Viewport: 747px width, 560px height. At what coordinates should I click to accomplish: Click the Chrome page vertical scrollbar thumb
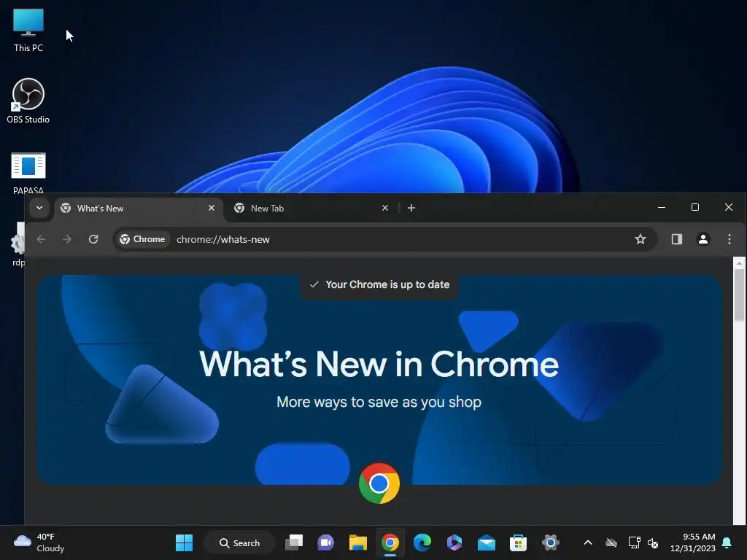click(739, 295)
